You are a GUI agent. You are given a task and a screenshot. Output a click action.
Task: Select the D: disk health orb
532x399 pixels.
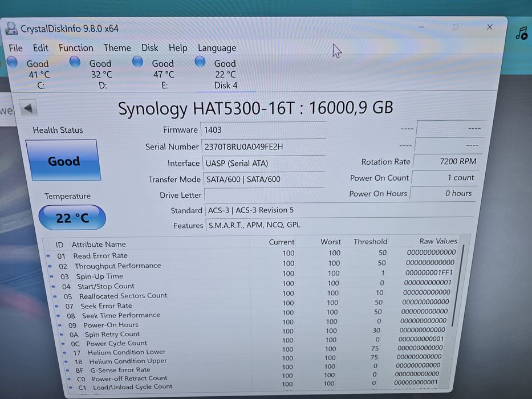tap(75, 62)
